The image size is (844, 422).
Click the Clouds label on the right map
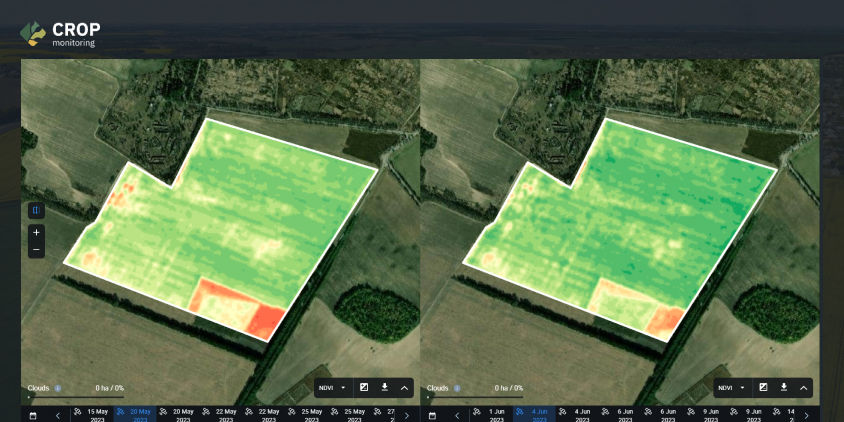438,388
